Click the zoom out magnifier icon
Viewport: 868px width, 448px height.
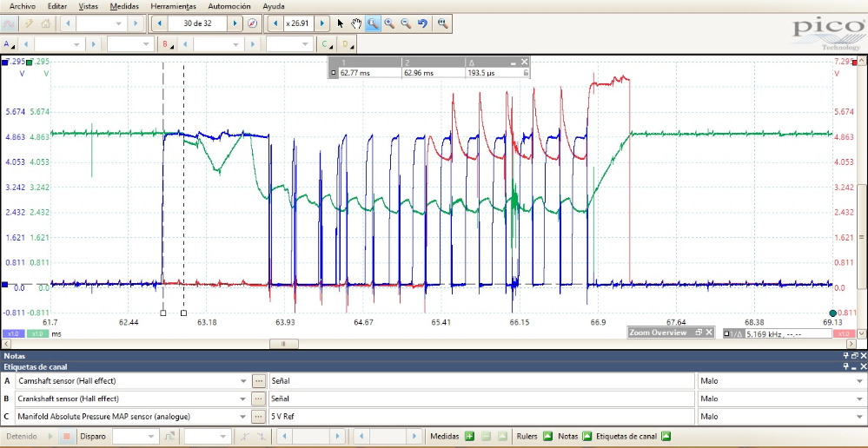[x=406, y=23]
